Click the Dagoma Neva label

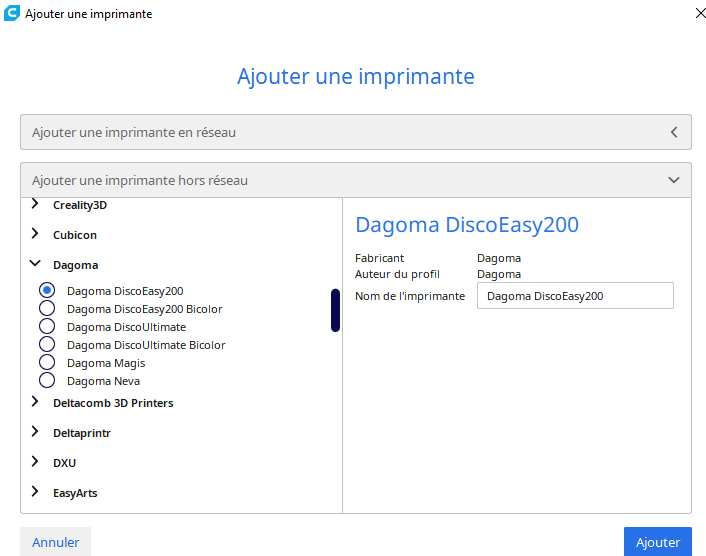tap(104, 381)
